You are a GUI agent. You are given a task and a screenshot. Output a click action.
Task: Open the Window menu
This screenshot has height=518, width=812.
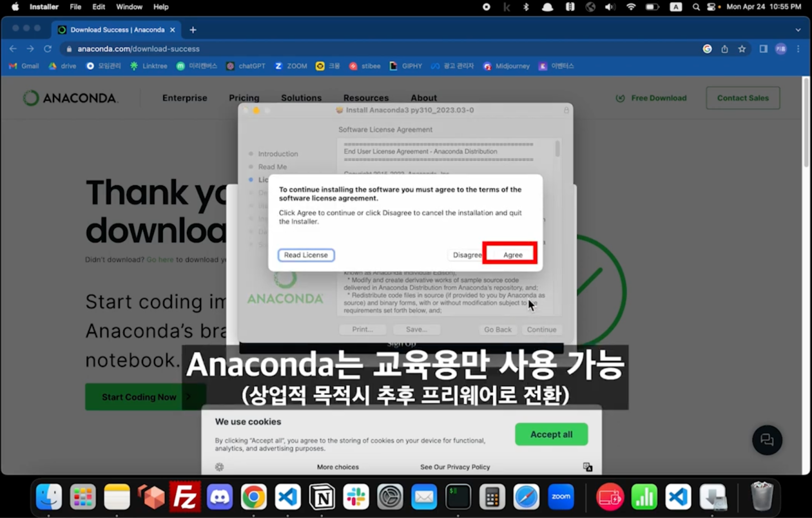pyautogui.click(x=129, y=7)
